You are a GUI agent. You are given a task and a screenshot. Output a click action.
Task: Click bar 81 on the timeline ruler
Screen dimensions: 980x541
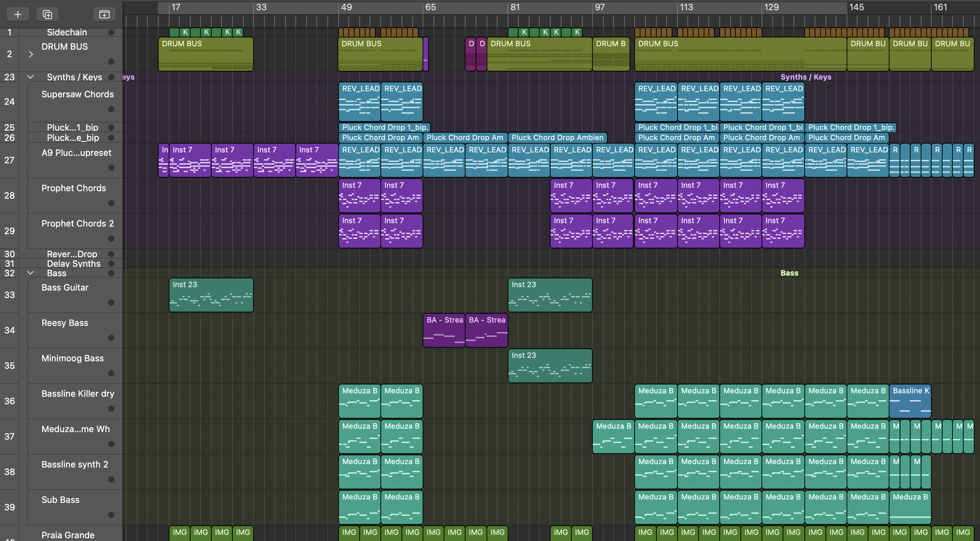click(514, 7)
